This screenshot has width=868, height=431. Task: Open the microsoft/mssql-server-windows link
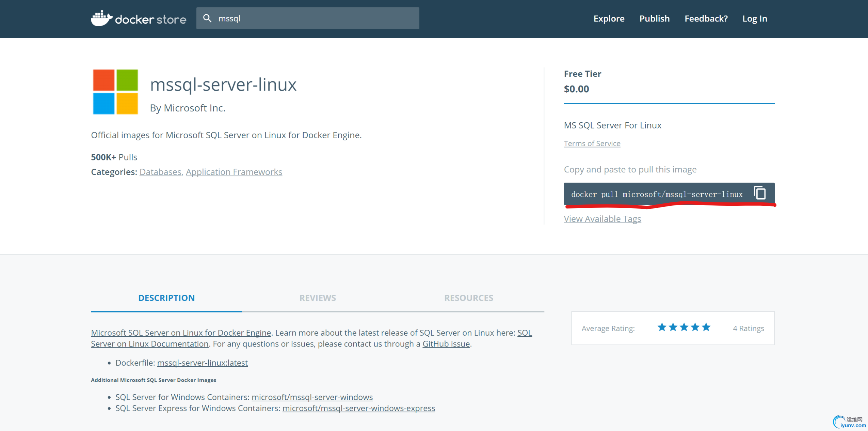pos(312,397)
